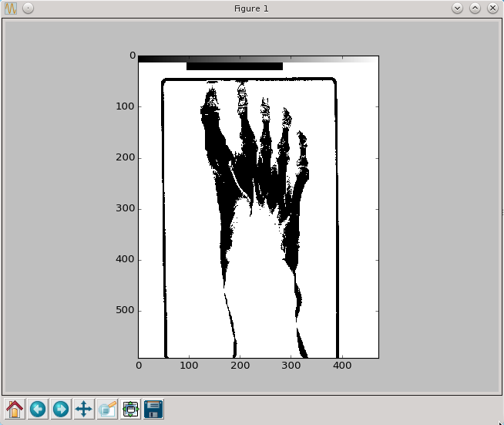
Task: Maximize the Figure 1 window
Action: coord(475,8)
